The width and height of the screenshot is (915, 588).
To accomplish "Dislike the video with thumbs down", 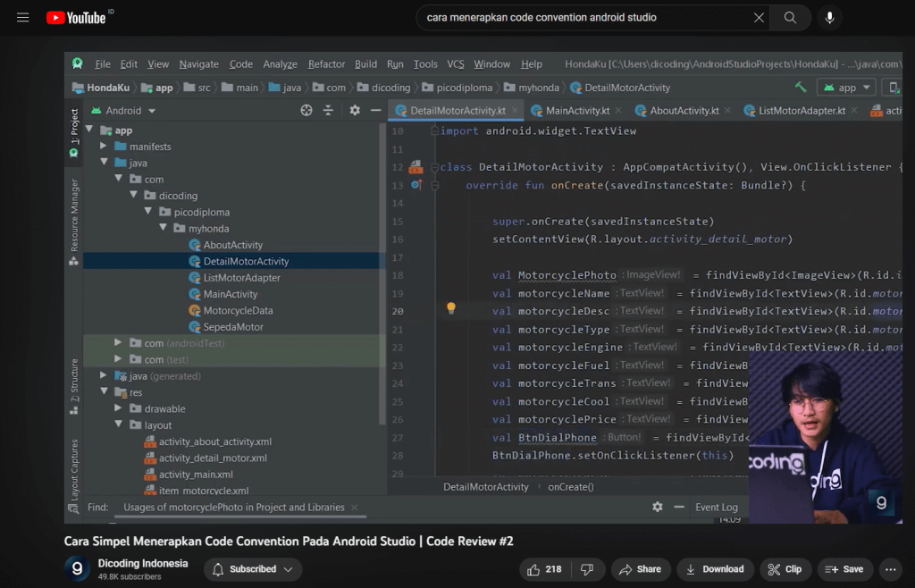I will [x=587, y=569].
